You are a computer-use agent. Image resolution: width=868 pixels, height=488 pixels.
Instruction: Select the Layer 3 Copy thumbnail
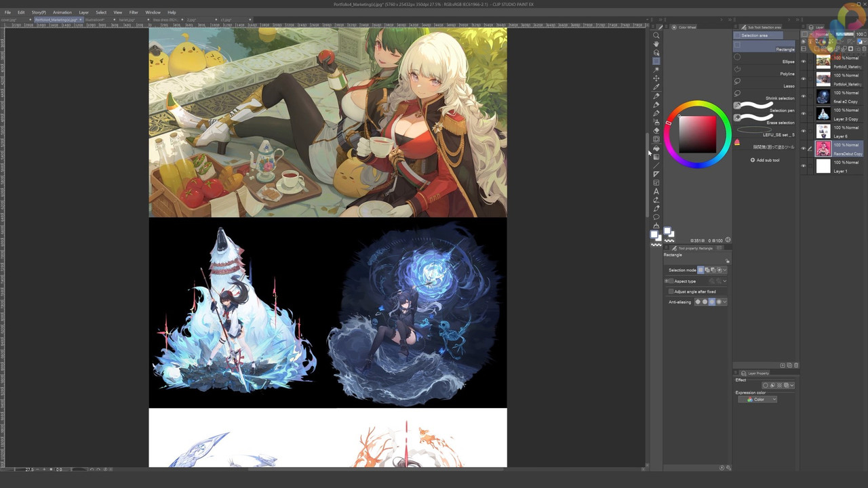pos(823,114)
